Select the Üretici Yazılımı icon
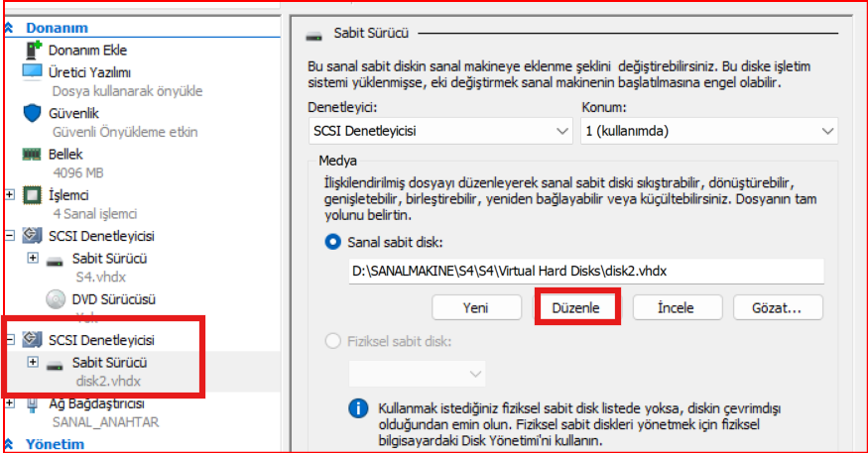The height and width of the screenshot is (453, 868). tap(32, 72)
